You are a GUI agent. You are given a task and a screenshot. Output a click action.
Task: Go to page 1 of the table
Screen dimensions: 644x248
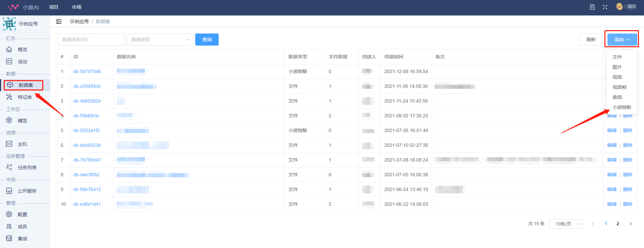(x=606, y=224)
